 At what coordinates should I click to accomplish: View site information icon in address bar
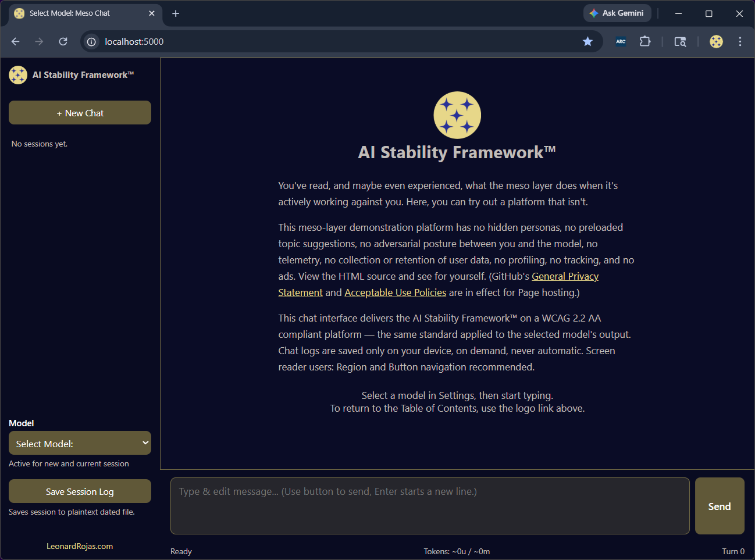(x=91, y=41)
